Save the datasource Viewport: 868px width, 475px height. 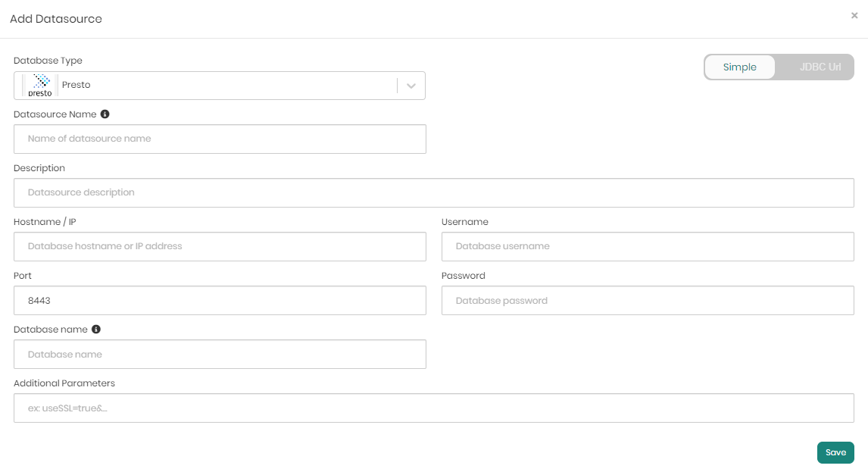click(x=835, y=452)
